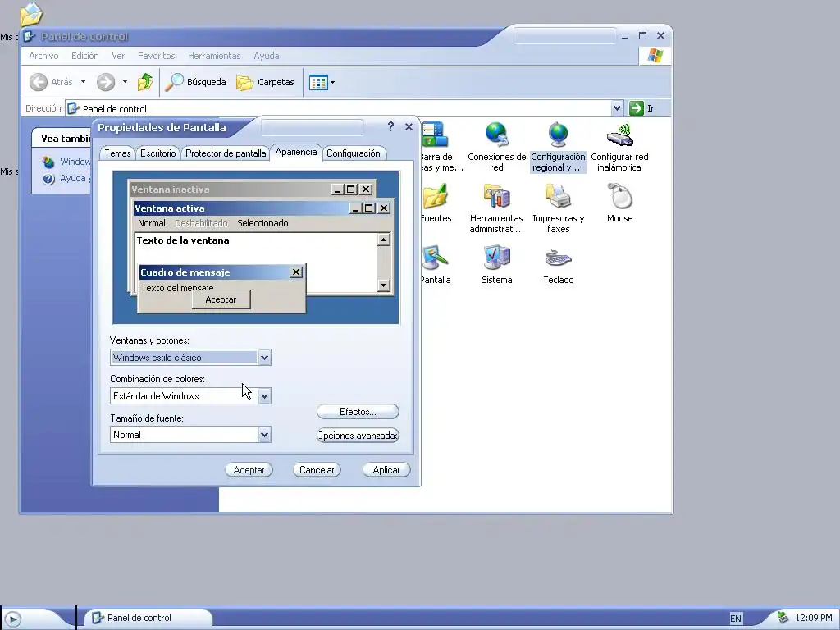840x630 pixels.
Task: Click the dialog help question mark
Action: tap(390, 126)
